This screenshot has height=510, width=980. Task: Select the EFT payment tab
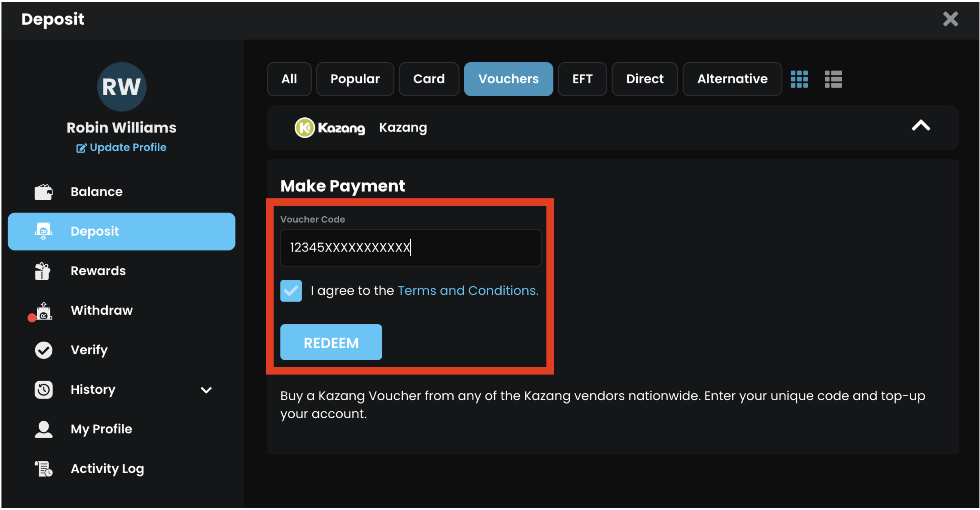pos(582,79)
